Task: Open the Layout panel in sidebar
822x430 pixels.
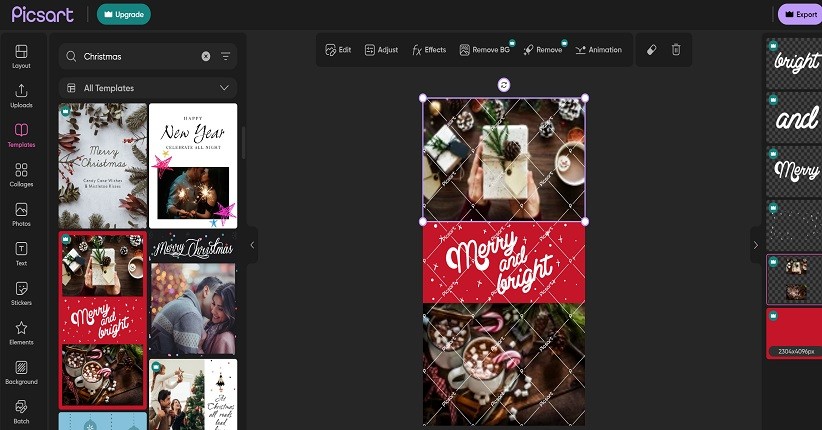Action: 21,56
